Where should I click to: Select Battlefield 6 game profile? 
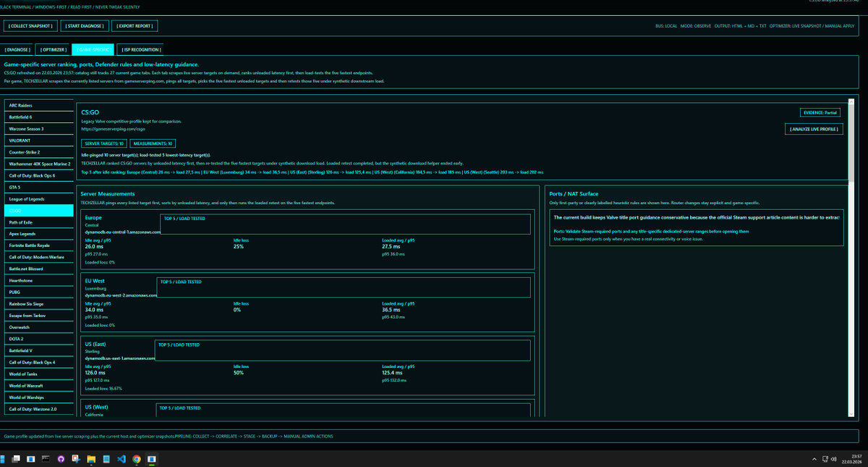[x=39, y=117]
